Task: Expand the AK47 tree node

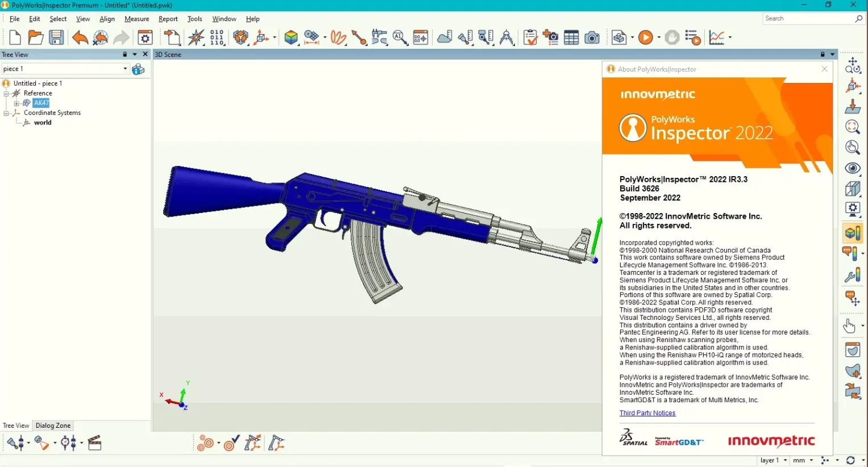Action: click(16, 103)
